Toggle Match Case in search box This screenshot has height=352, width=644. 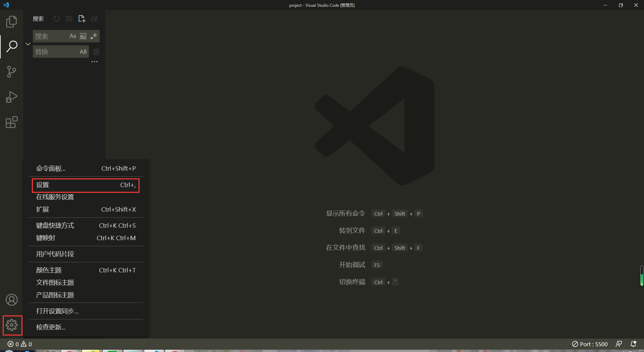click(x=72, y=36)
